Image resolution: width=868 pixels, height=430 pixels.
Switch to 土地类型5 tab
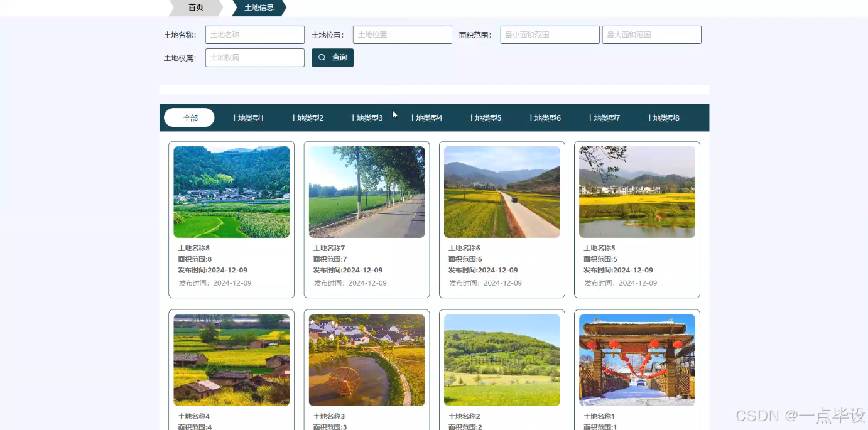click(485, 118)
